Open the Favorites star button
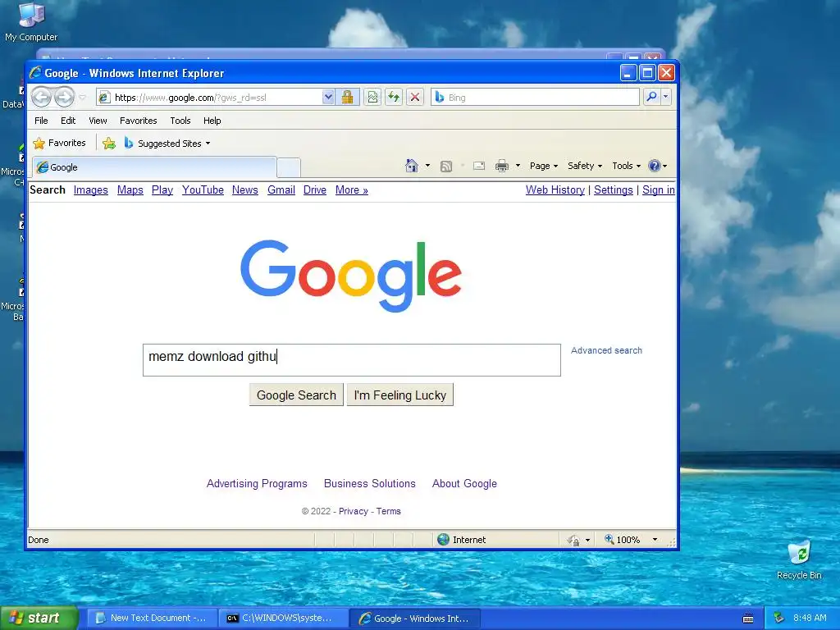The height and width of the screenshot is (630, 840). [59, 143]
